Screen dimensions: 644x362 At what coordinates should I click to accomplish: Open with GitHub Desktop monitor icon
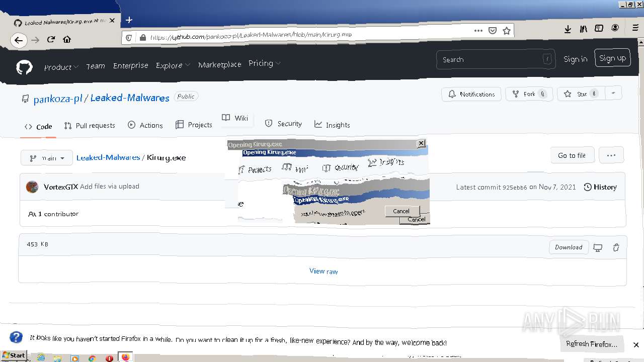point(598,247)
